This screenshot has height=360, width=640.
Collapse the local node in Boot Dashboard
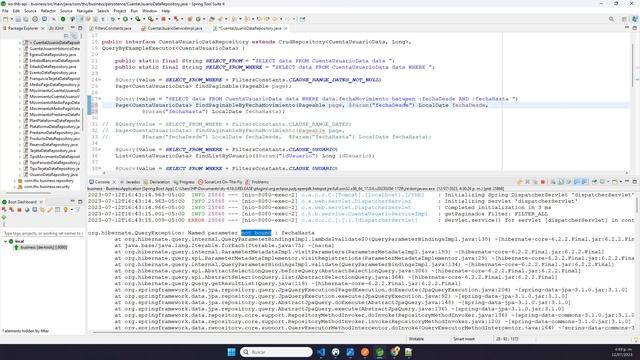pyautogui.click(x=5, y=241)
